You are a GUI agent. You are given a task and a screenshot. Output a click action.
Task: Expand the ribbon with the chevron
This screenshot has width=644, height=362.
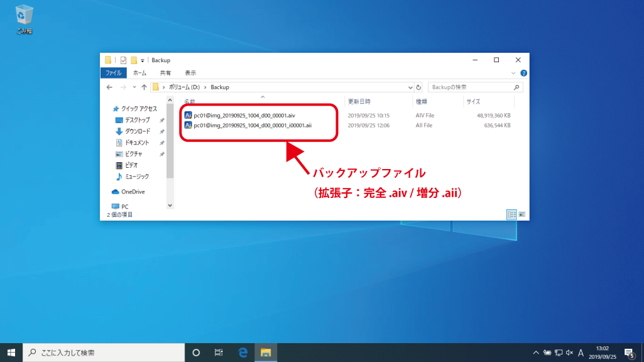coord(513,73)
